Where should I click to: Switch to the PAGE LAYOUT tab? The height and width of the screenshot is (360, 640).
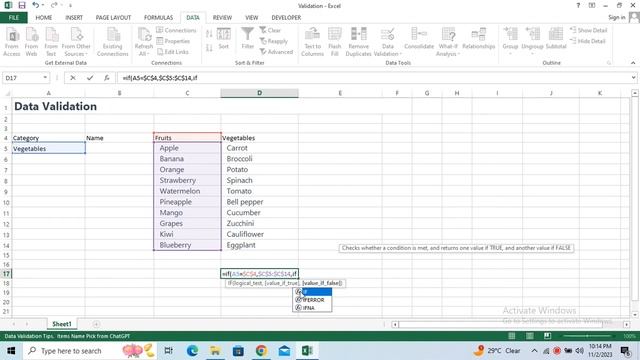click(113, 18)
